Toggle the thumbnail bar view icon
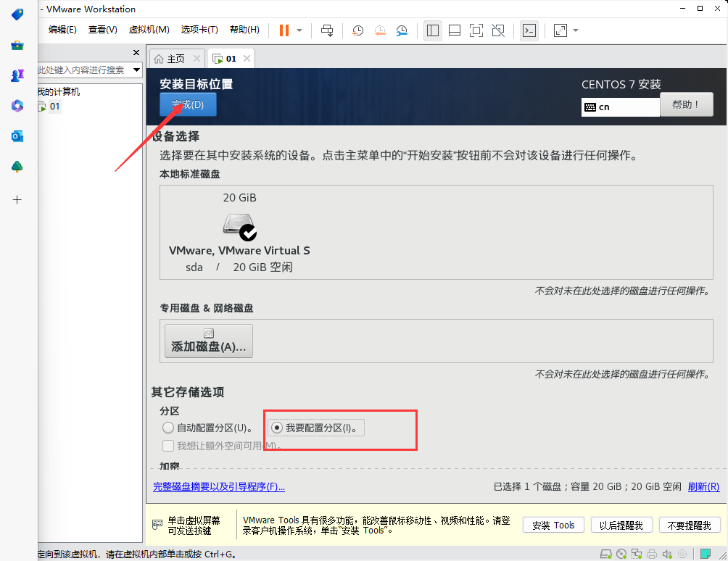The image size is (728, 561). [x=455, y=30]
